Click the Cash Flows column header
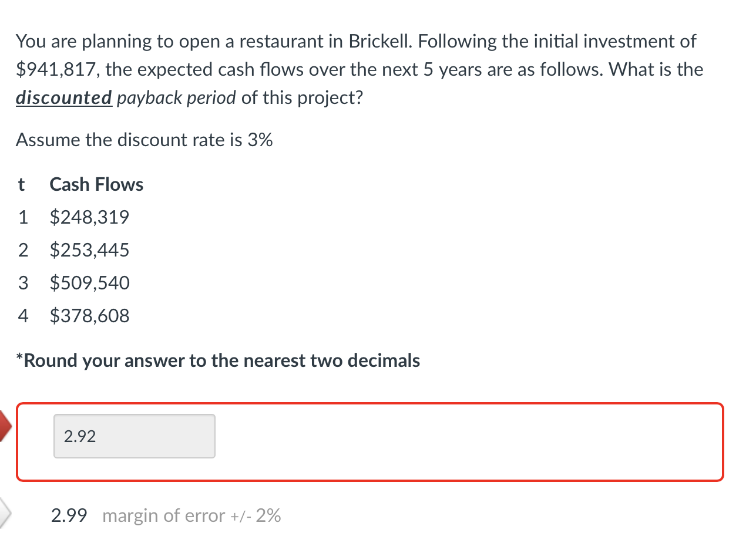746x560 pixels. 96,184
